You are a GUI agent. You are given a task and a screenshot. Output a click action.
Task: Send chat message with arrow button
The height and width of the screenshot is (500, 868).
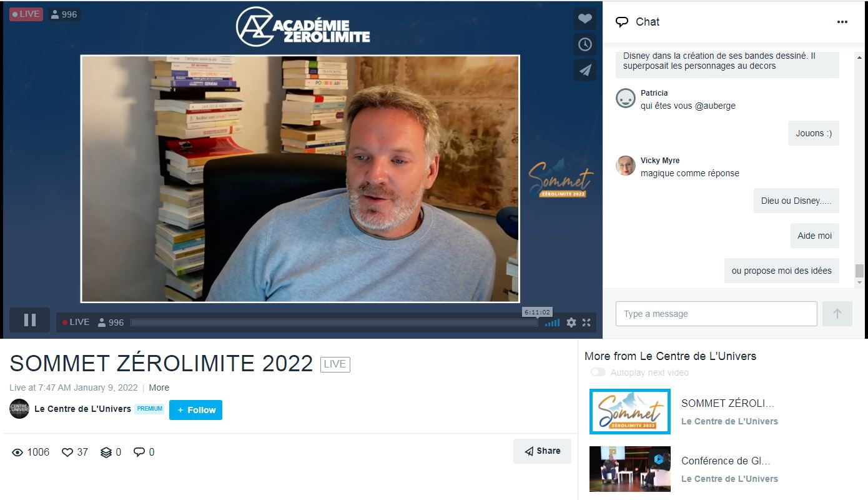(837, 314)
